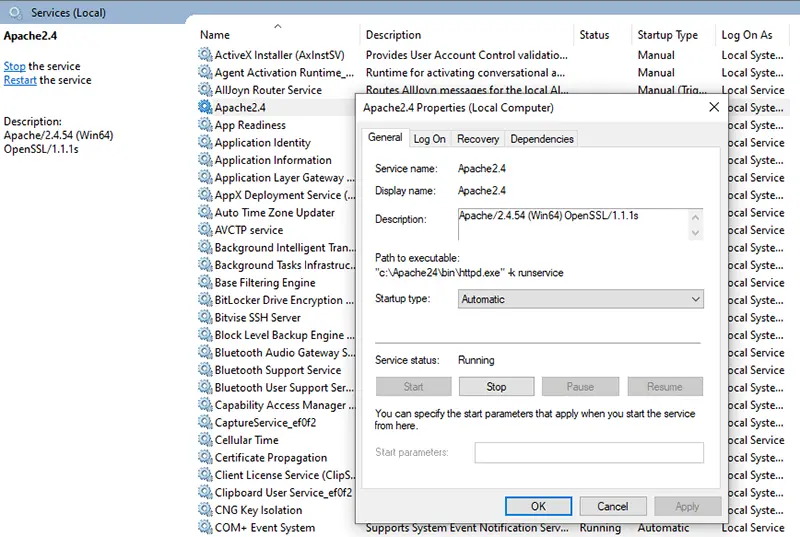Screen dimensions: 800x537
Task: Open the Startup type dropdown
Action: tap(581, 299)
